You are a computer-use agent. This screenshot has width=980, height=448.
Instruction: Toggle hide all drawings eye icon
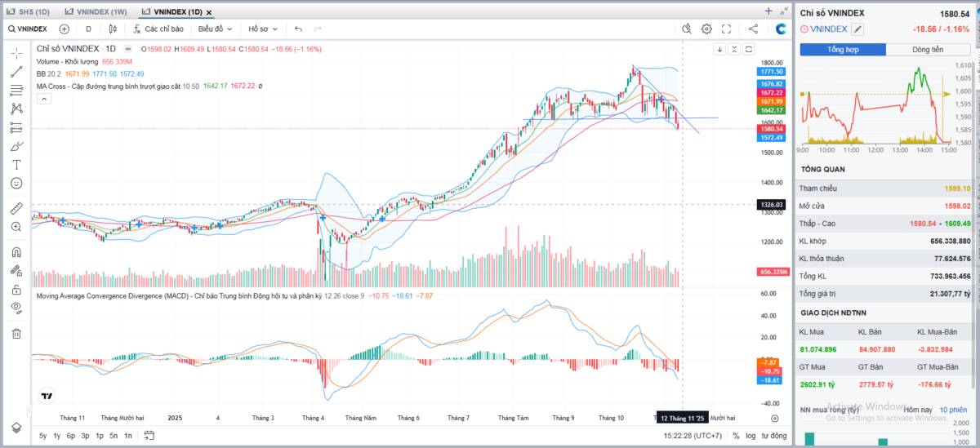[x=16, y=307]
